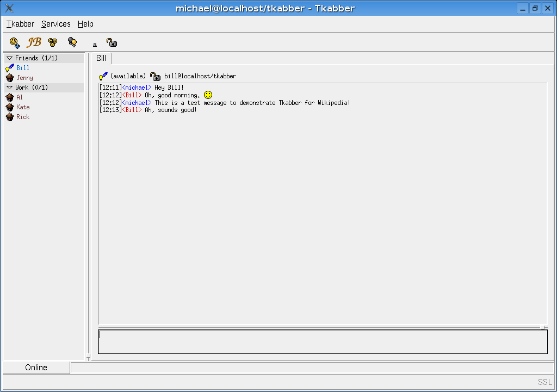
Task: Click the roster pane sash handle
Action: coord(88,356)
